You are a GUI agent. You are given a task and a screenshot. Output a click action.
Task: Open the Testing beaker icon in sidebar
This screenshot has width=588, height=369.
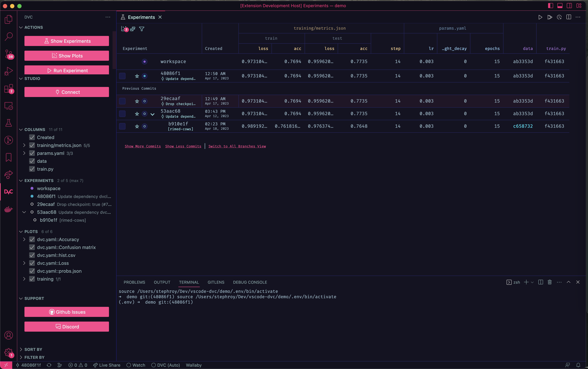pos(9,123)
